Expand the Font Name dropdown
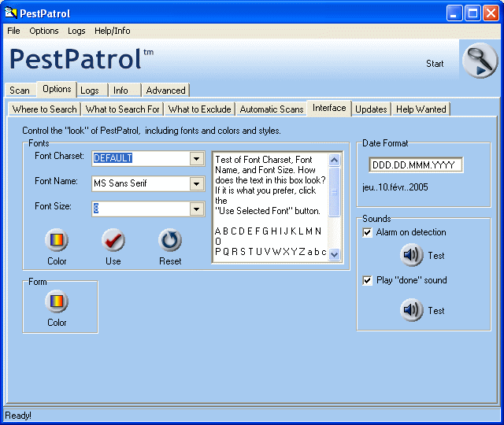The image size is (504, 425). click(197, 183)
